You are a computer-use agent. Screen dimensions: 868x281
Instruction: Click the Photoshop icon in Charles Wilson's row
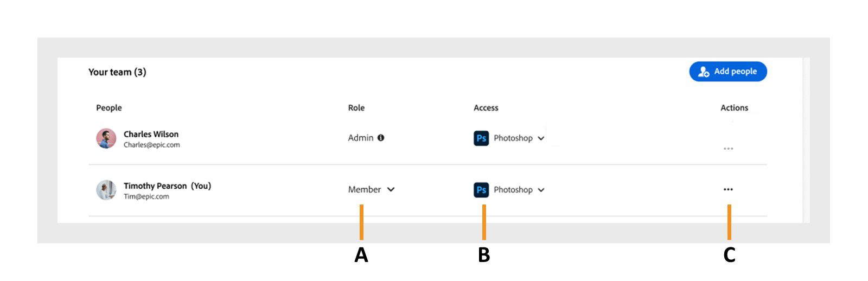(481, 138)
